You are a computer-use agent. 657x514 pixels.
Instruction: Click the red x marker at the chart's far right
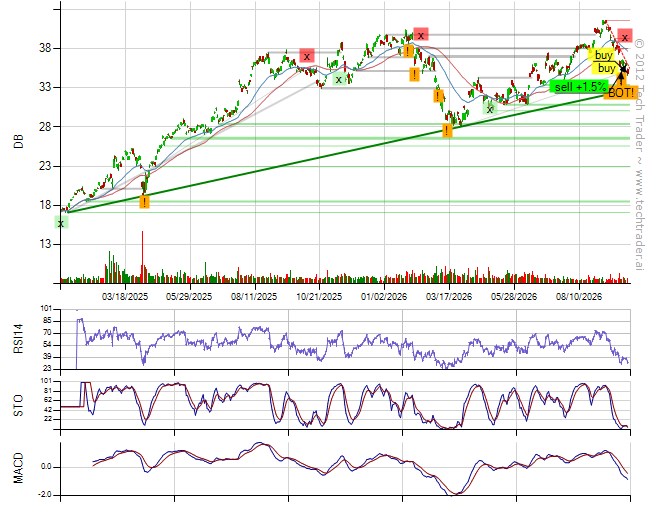625,37
